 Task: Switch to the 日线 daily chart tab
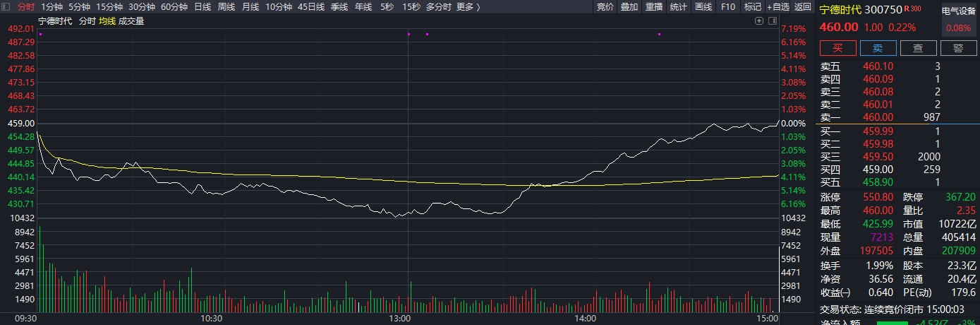point(202,7)
